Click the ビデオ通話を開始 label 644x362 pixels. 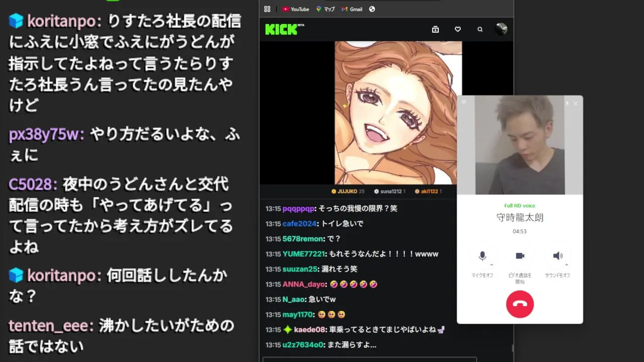click(x=520, y=278)
